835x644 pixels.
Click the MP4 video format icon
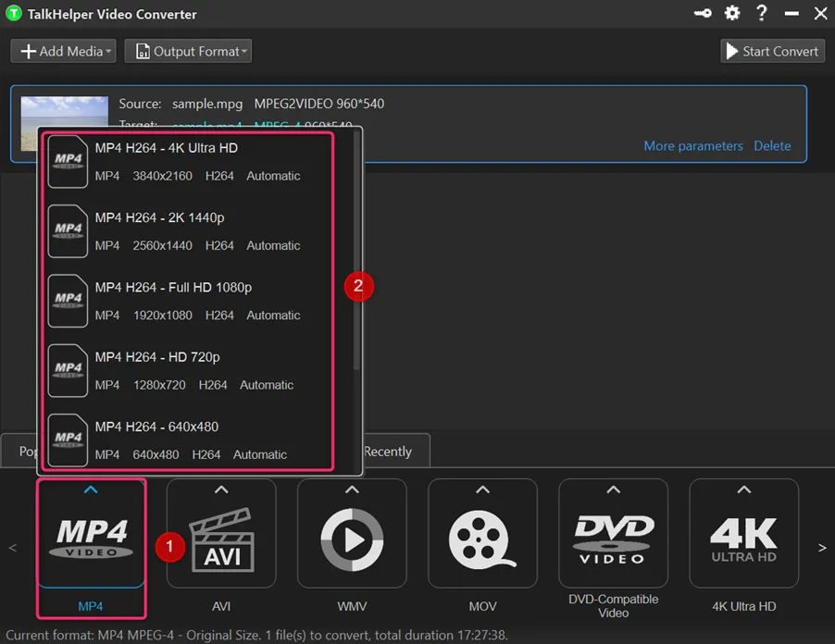(x=91, y=539)
